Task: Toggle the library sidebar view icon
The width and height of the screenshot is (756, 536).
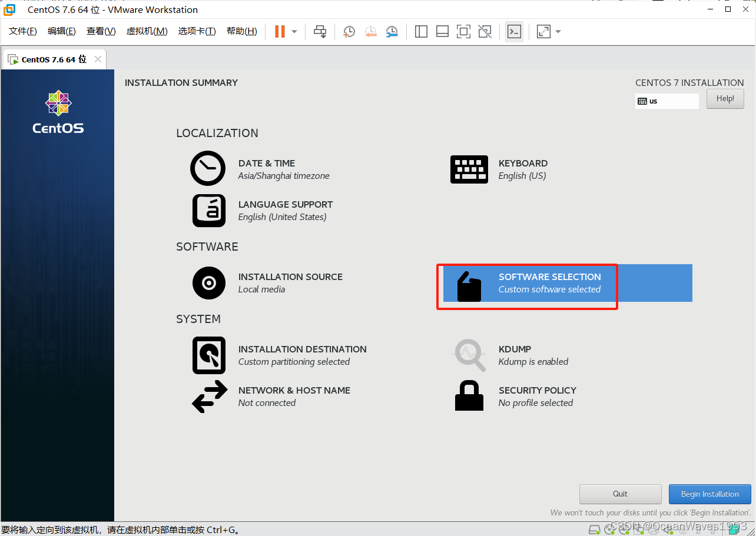Action: point(421,32)
